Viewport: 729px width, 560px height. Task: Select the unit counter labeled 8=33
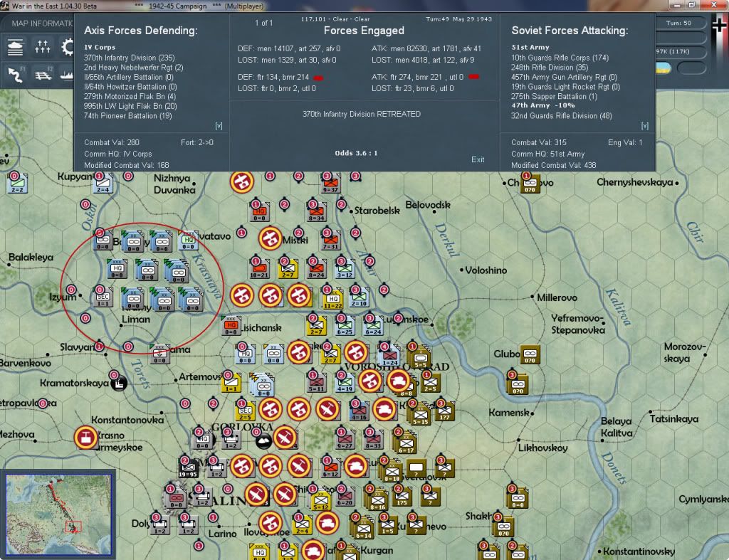[373, 439]
